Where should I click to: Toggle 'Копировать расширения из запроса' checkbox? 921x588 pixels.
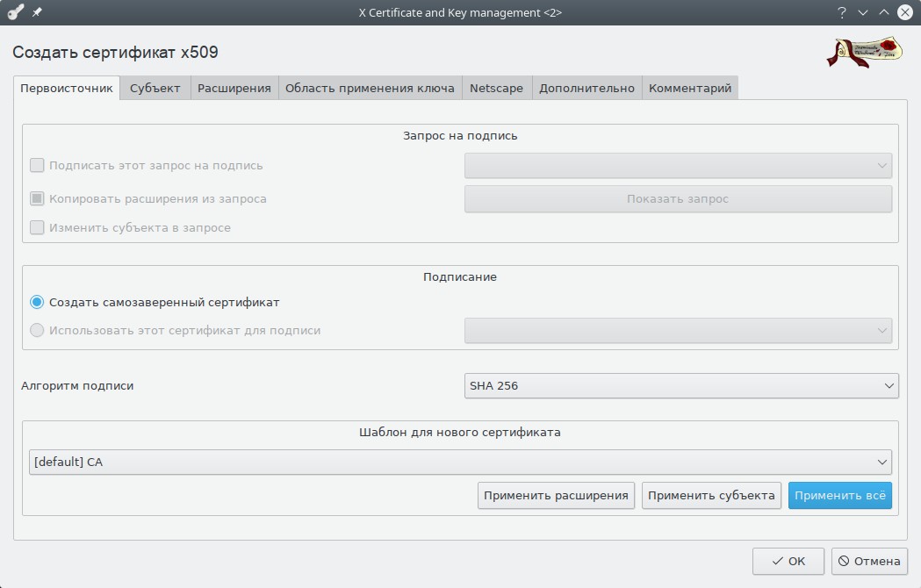coord(37,198)
